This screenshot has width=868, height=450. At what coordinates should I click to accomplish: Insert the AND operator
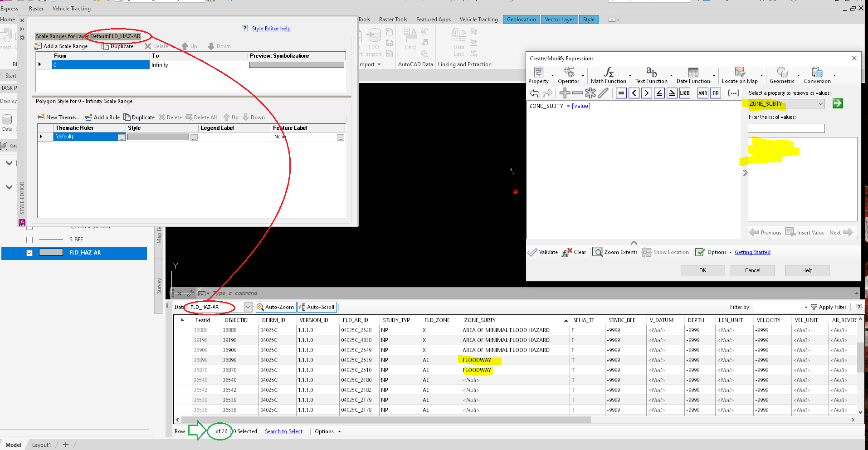702,93
